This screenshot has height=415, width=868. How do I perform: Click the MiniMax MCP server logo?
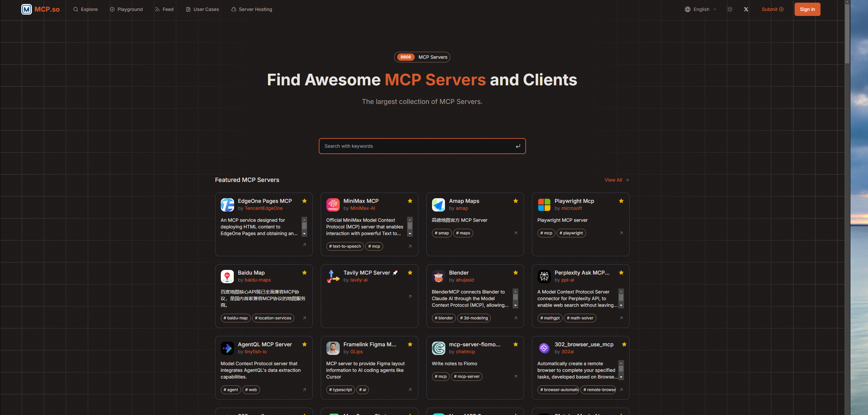point(333,205)
